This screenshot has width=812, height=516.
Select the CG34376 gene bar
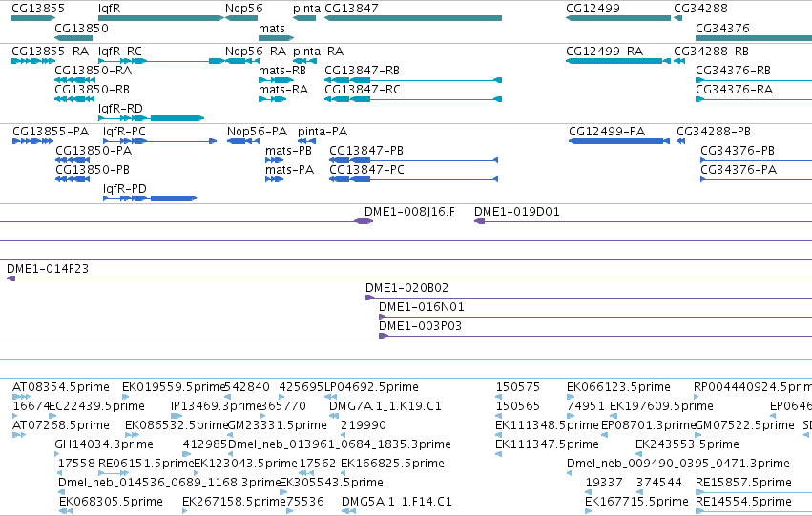pyautogui.click(x=754, y=38)
